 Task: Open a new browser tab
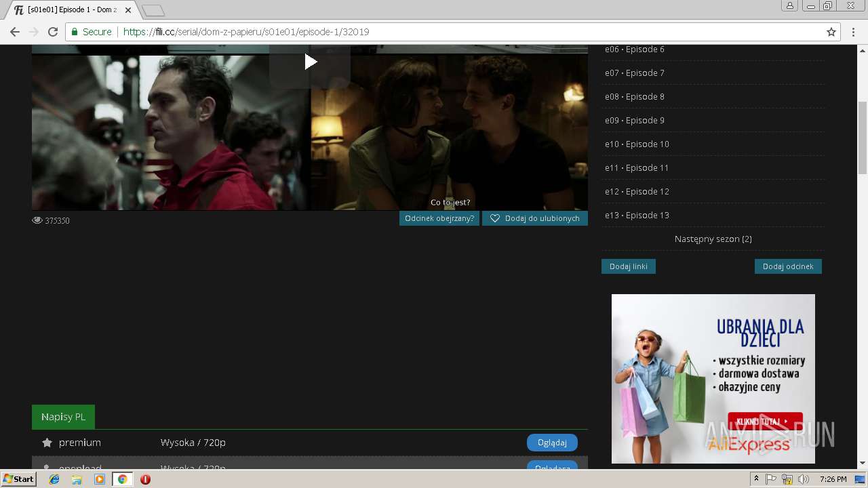pyautogui.click(x=153, y=10)
